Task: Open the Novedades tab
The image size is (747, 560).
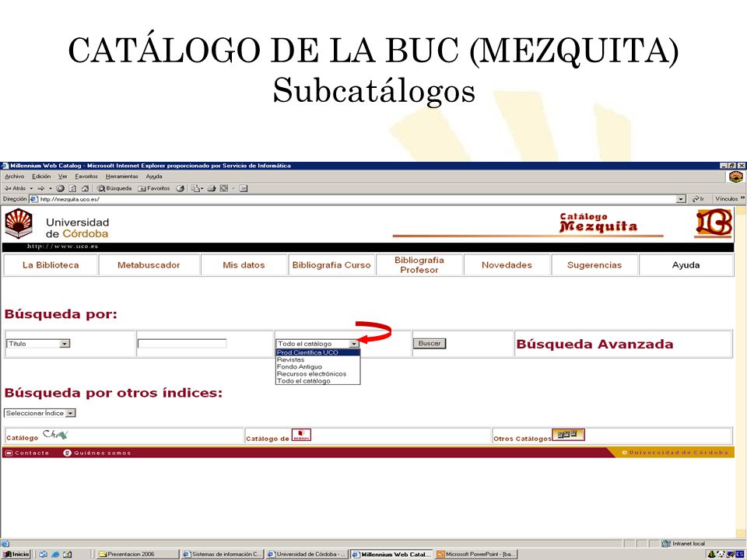Action: pyautogui.click(x=507, y=265)
